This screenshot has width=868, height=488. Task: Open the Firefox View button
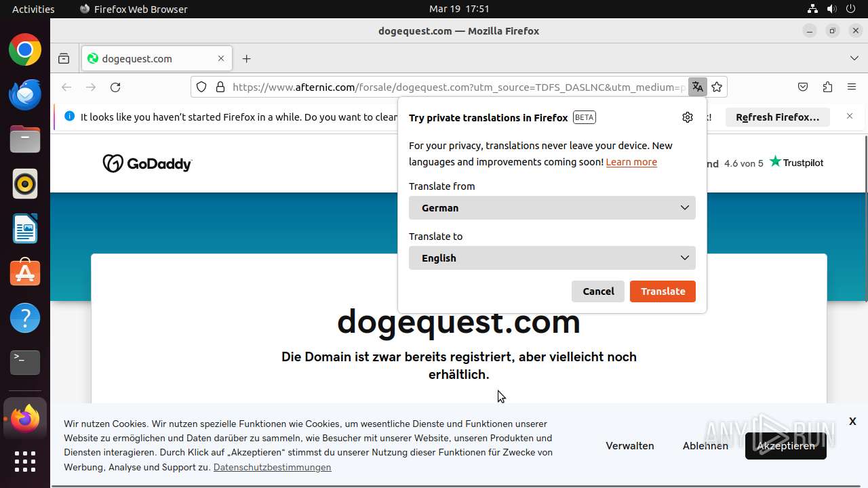pyautogui.click(x=64, y=59)
